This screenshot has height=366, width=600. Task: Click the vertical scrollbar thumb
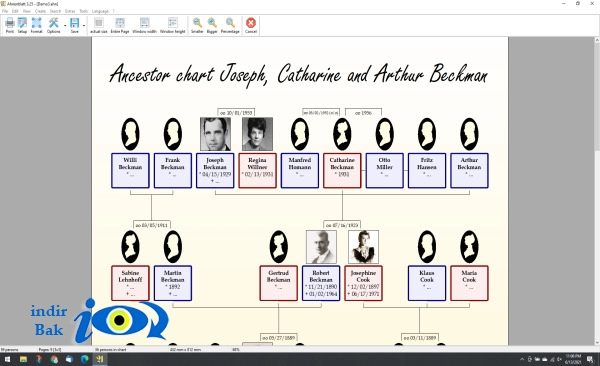pyautogui.click(x=597, y=96)
